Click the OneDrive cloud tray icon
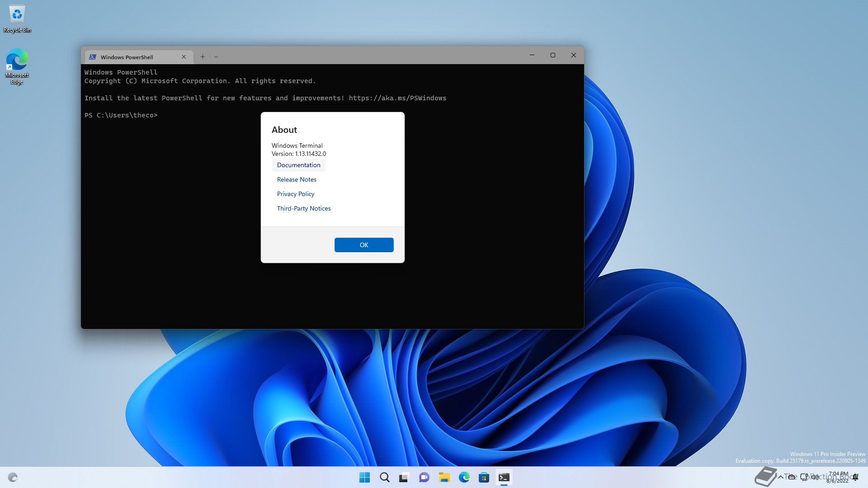 (x=792, y=477)
